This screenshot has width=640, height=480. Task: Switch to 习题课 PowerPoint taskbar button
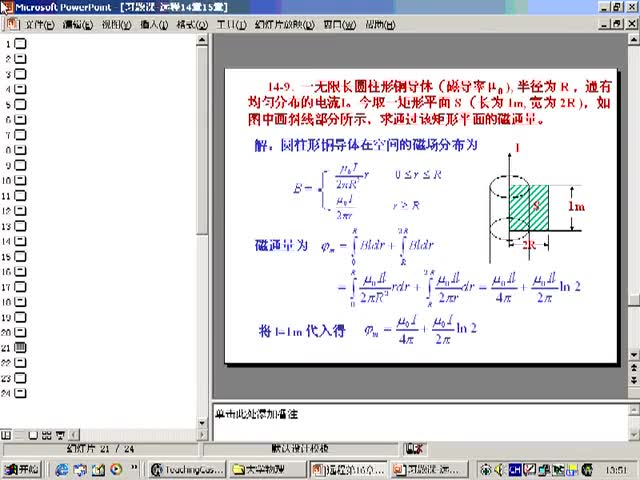pyautogui.click(x=428, y=470)
